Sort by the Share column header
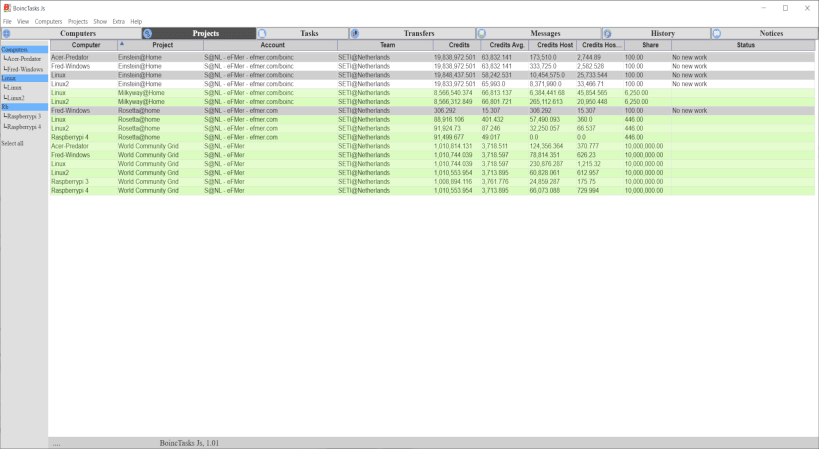The image size is (819, 449). tap(650, 45)
